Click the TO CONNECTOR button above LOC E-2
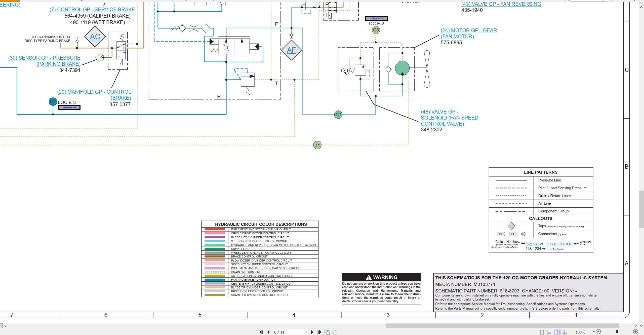Viewport: 644px width, 335px height. click(376, 18)
